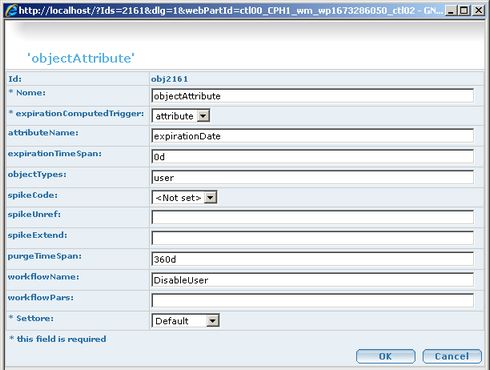Open the Settore Default dropdown
This screenshot has height=370, width=490.
pos(212,321)
